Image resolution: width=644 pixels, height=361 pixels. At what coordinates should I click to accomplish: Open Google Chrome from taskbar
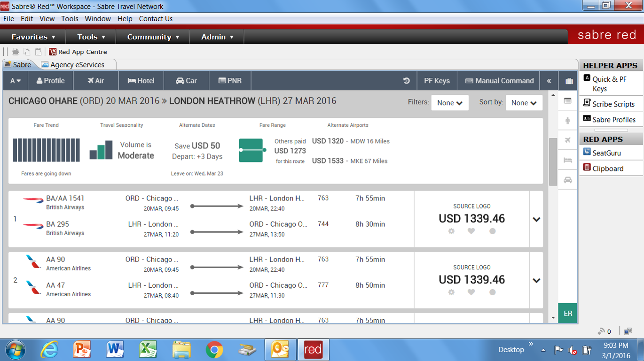214,350
